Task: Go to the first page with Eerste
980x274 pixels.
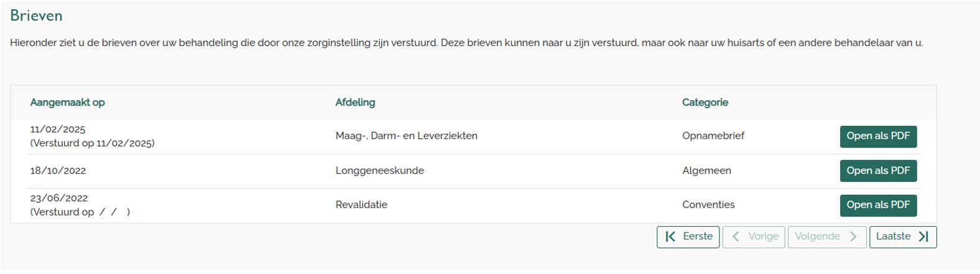Action: pos(688,237)
